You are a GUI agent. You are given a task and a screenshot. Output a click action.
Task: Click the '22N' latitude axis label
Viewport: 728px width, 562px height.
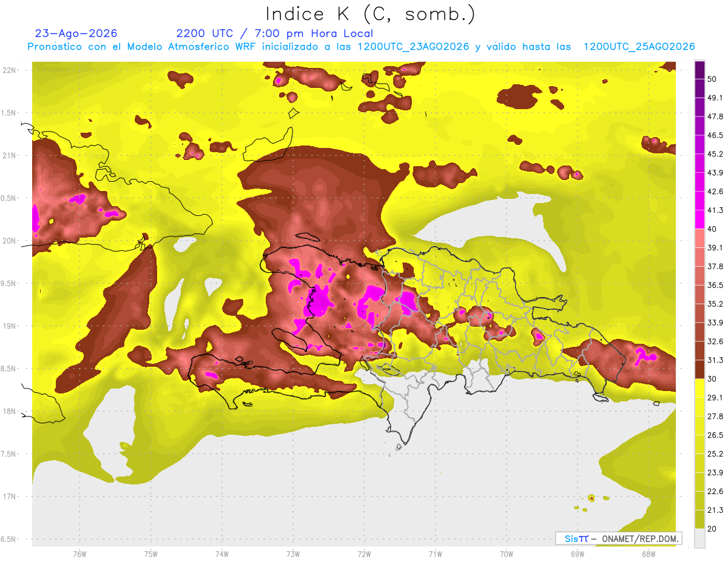[x=9, y=70]
